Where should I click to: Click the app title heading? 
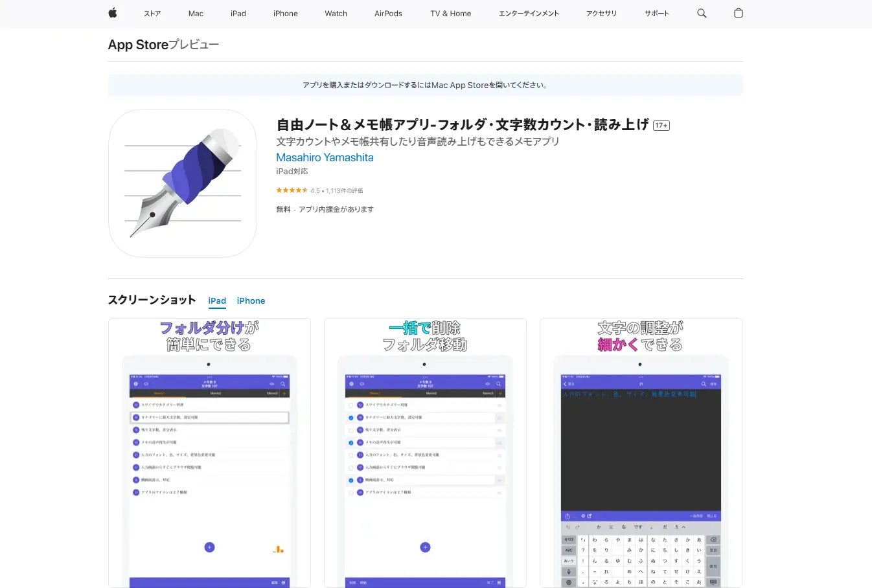[463, 125]
